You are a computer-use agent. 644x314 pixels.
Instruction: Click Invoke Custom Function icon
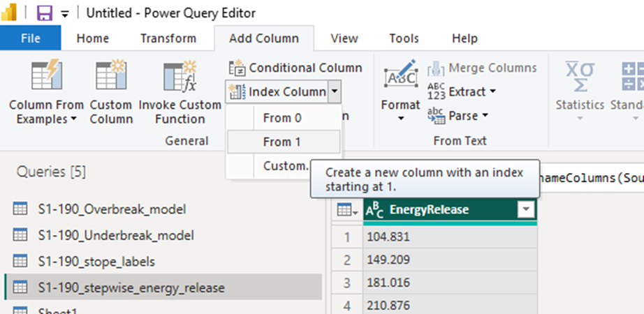point(180,76)
